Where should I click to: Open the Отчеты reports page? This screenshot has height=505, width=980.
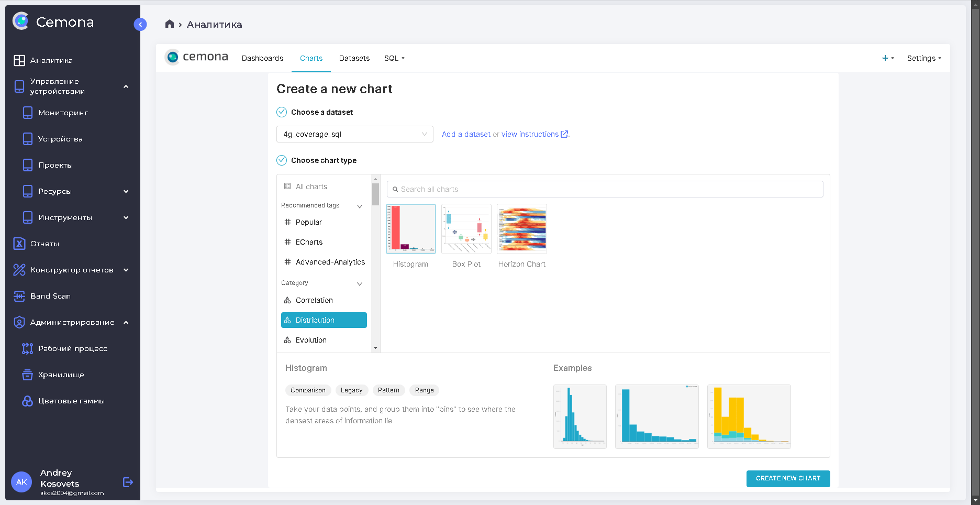pos(44,244)
